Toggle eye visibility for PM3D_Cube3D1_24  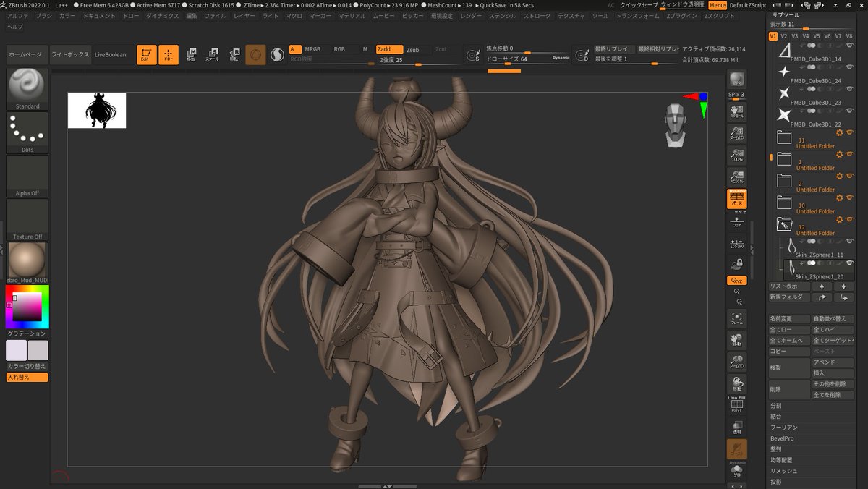coord(849,67)
